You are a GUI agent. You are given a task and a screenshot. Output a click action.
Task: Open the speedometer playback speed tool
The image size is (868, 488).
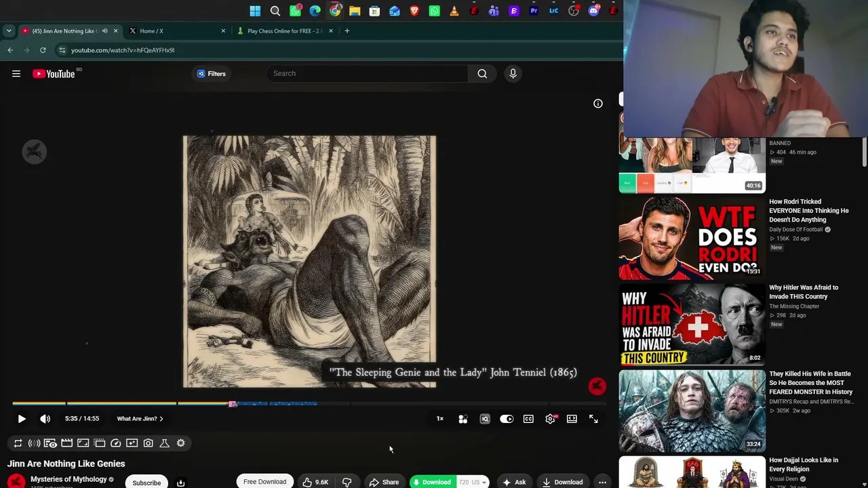(115, 443)
